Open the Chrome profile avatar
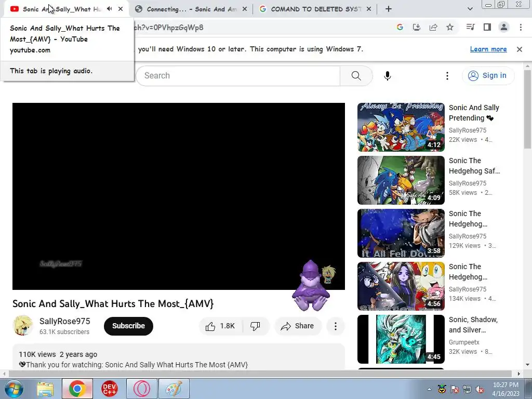This screenshot has height=399, width=532. point(504,27)
